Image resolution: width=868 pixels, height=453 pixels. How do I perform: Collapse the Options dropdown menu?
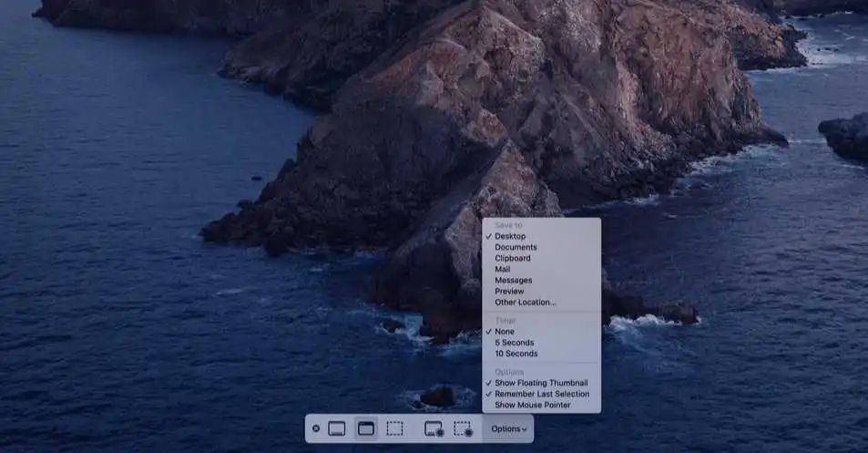[x=508, y=428]
